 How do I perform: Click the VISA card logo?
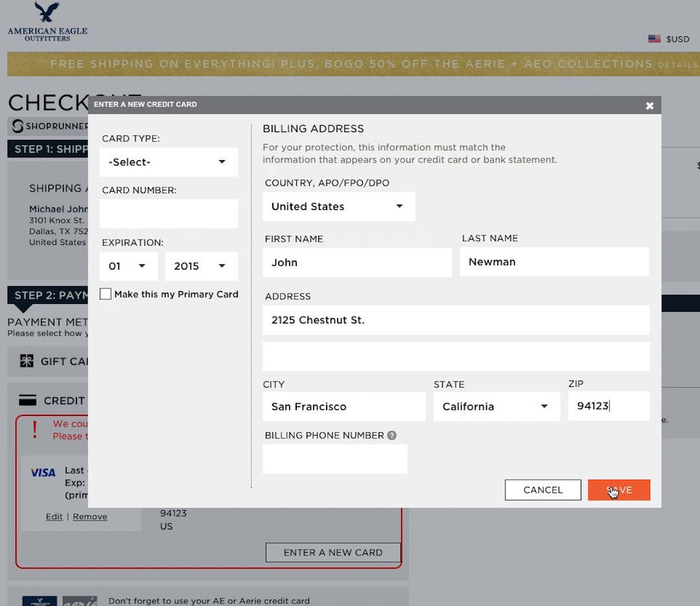42,472
